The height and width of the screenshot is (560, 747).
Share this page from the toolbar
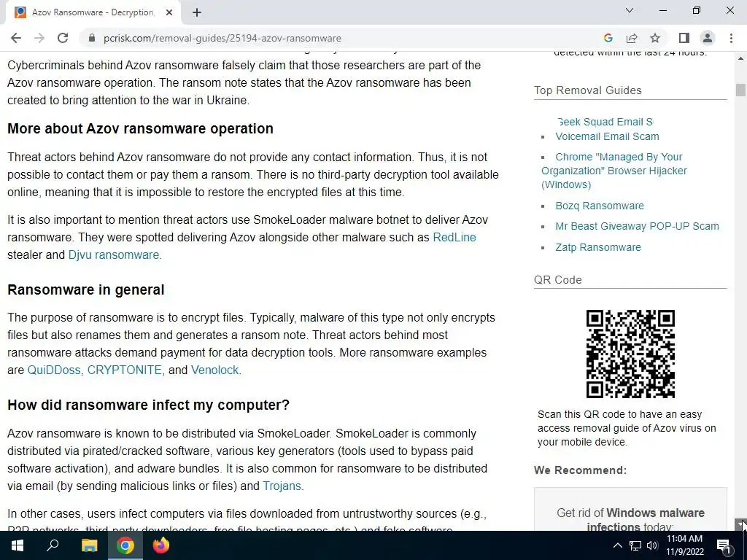point(632,38)
